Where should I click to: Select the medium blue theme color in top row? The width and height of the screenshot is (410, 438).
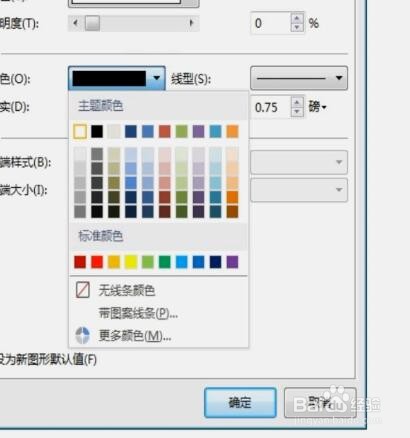click(148, 131)
